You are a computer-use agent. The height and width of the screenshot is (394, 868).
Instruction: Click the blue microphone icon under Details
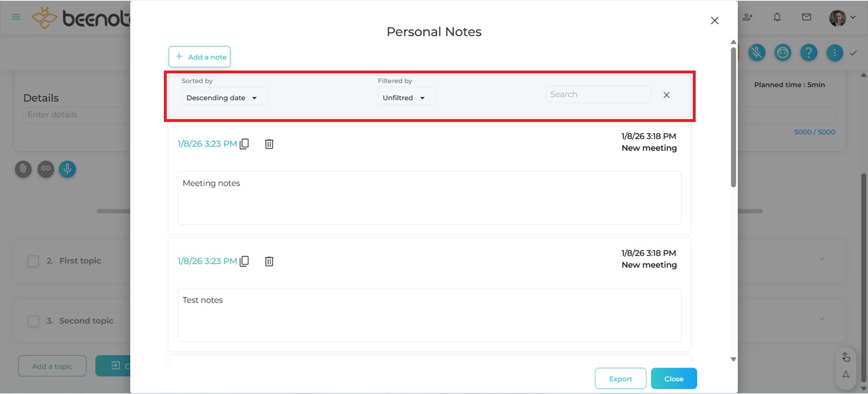coord(67,169)
